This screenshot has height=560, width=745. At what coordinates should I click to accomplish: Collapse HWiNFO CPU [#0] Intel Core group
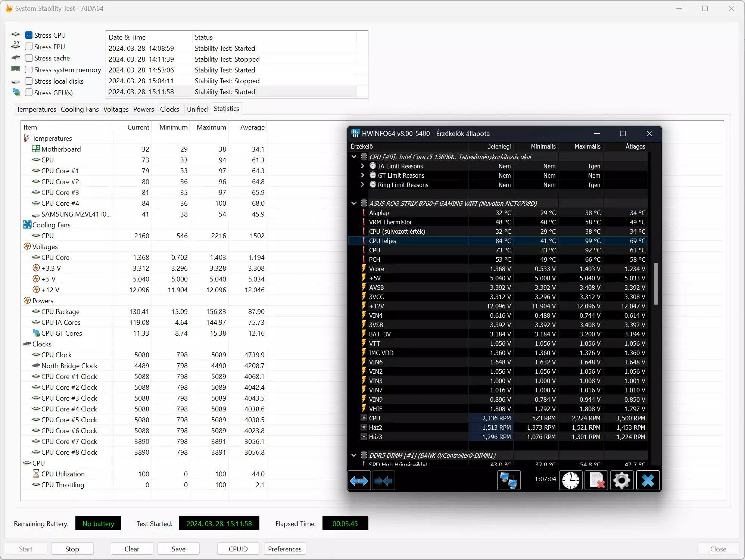(354, 157)
